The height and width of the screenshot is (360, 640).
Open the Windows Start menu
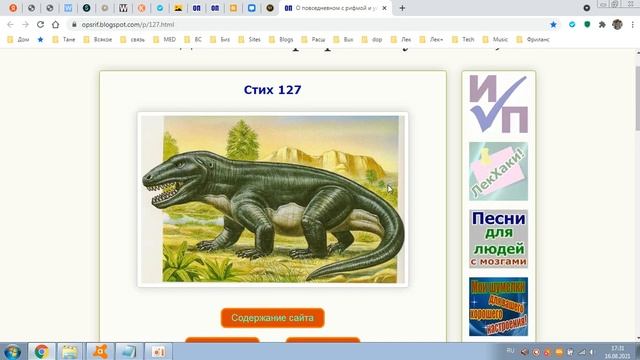(x=13, y=351)
